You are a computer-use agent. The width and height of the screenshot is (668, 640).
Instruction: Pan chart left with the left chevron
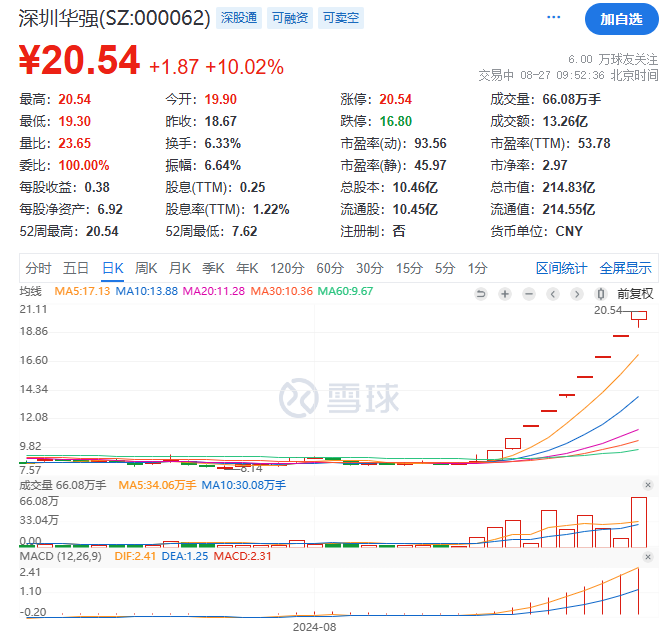[x=553, y=294]
